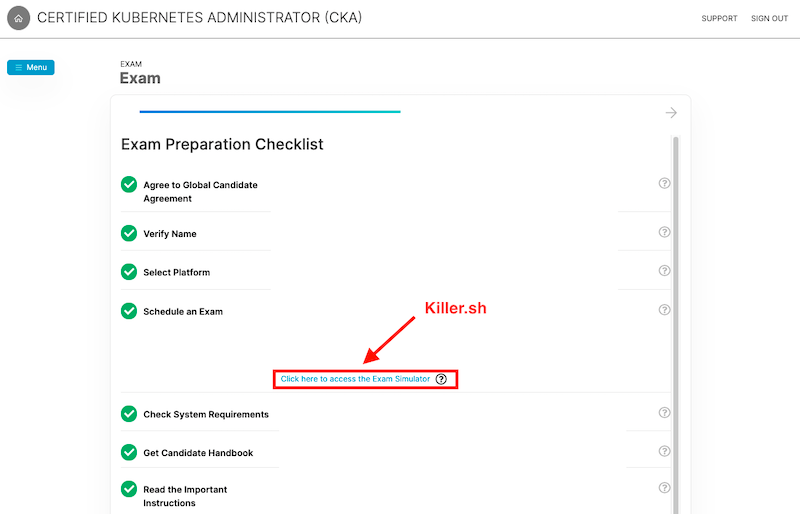Show help for Get Candidate Handbook
The height and width of the screenshot is (514, 800).
click(664, 451)
